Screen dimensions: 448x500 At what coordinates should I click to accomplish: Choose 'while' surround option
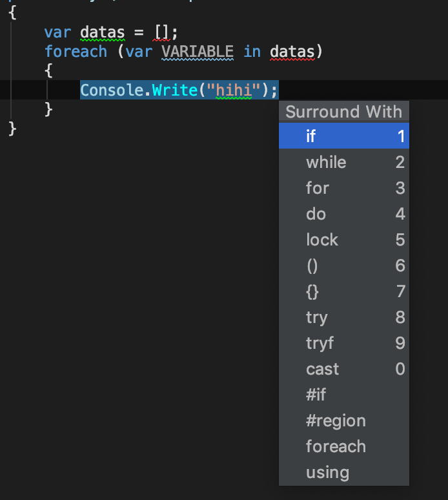[343, 162]
